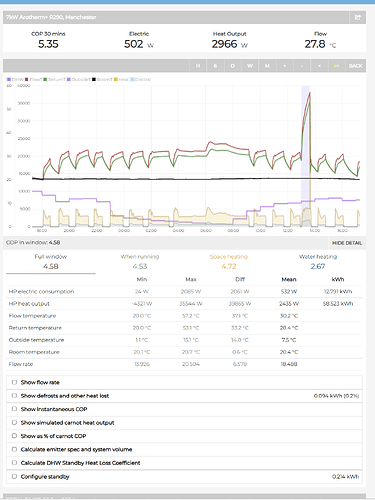375x500 pixels.
Task: Pan the graph right with the yellow arrow
Action: [x=337, y=66]
